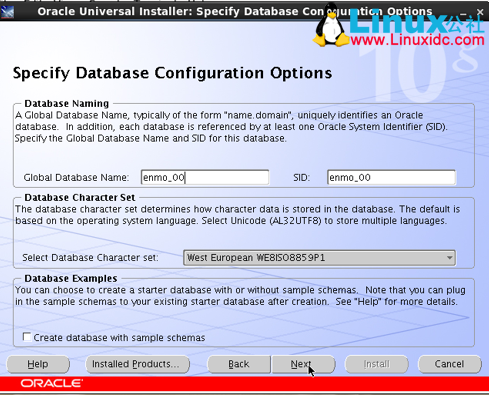
Task: Click the Global Database Name label
Action: point(76,178)
